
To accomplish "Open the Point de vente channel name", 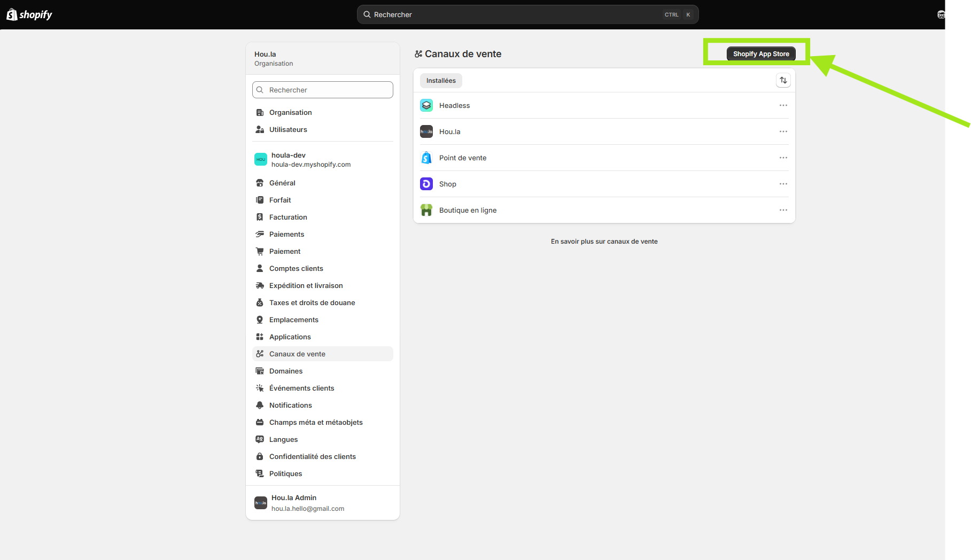I will 463,158.
